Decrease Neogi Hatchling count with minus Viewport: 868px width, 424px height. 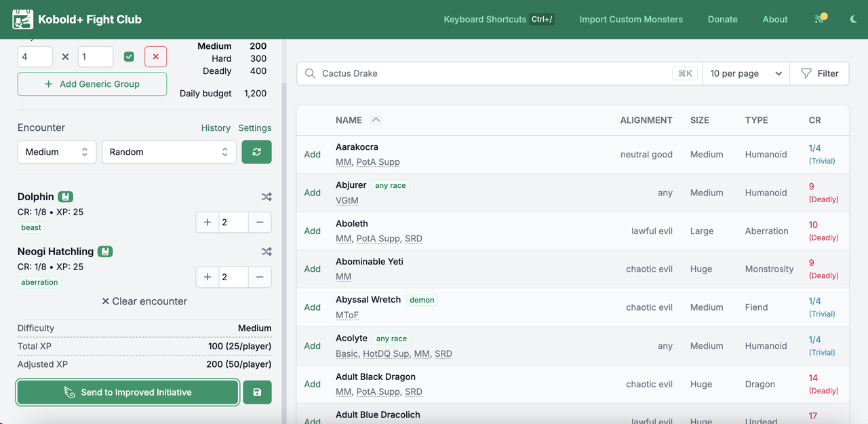coord(260,277)
